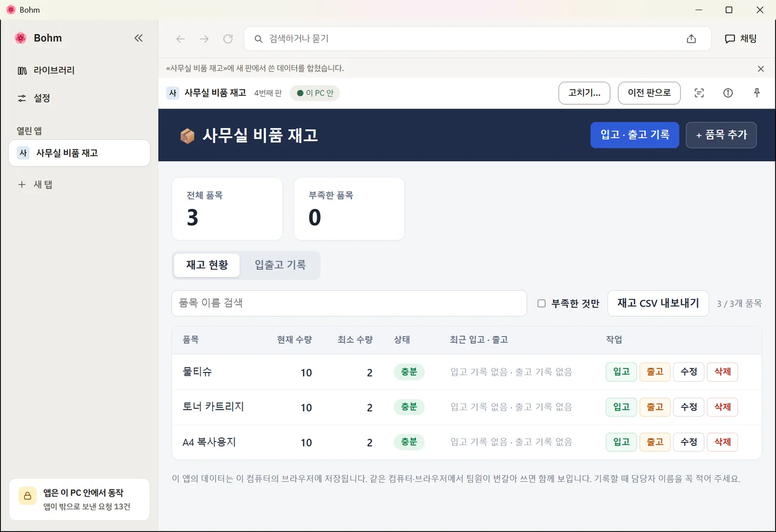
Task: Click the 검색하거나 묻기 search field
Action: pos(477,39)
